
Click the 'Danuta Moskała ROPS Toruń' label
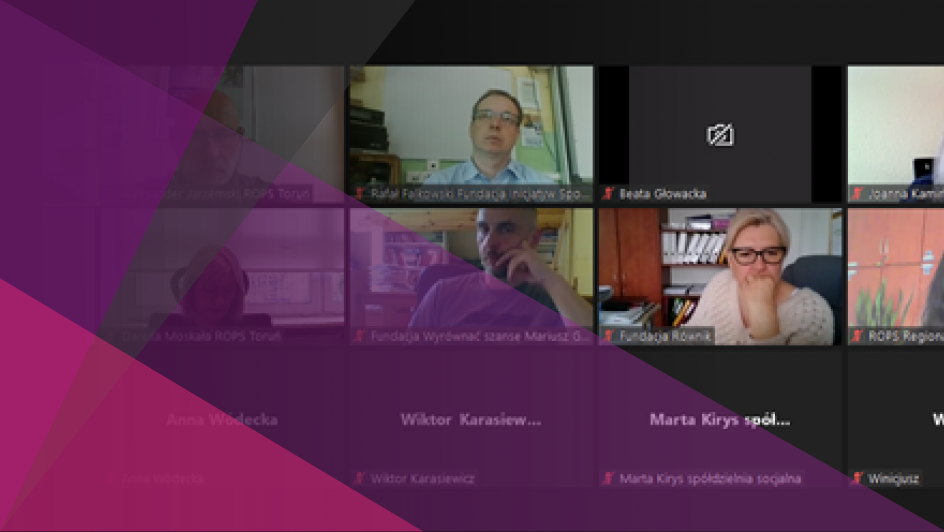[202, 336]
